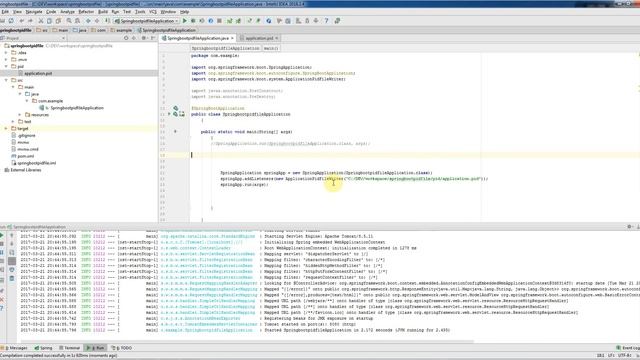Expand the test folder node
640x360 pixels.
[13, 122]
